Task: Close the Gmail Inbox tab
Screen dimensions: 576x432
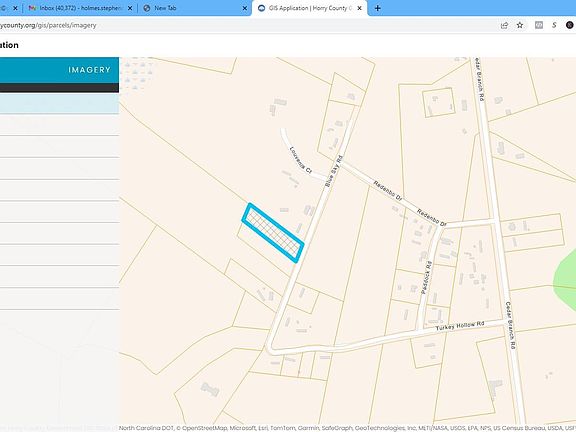Action: [x=130, y=8]
